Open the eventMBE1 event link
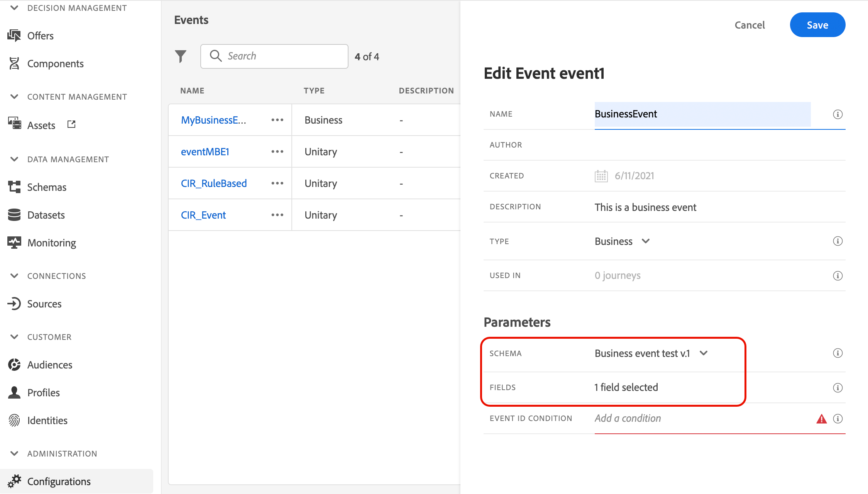868x494 pixels. [205, 151]
